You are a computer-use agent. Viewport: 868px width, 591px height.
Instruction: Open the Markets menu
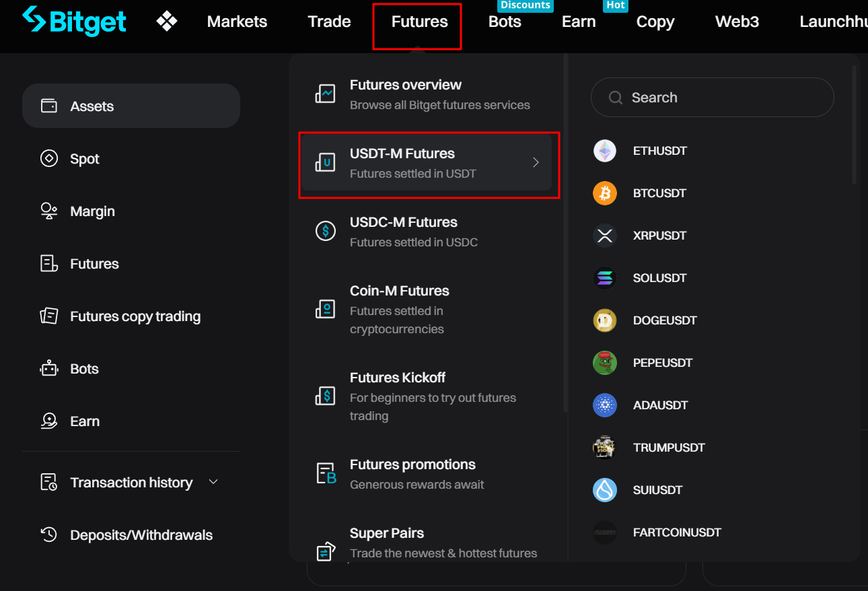[237, 22]
